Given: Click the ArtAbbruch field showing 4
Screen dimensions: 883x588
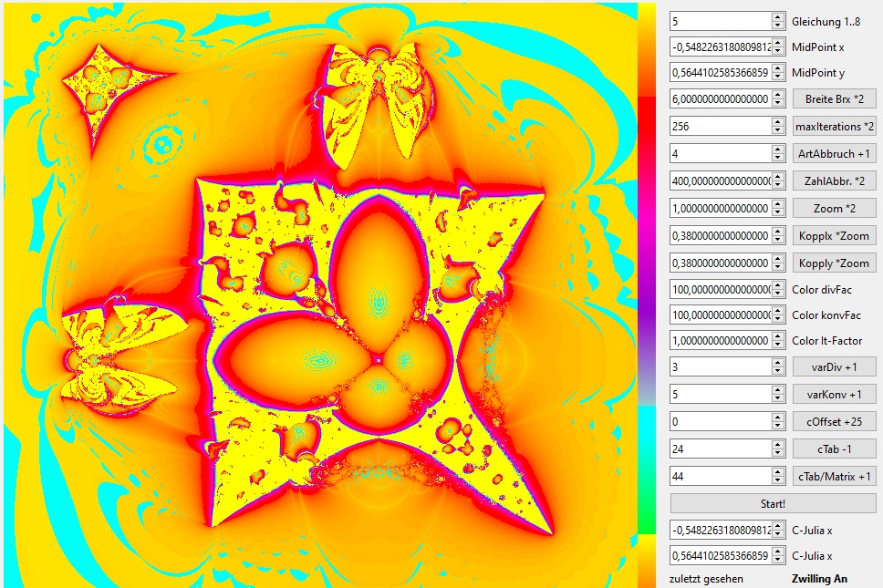Looking at the screenshot, I should pyautogui.click(x=721, y=154).
